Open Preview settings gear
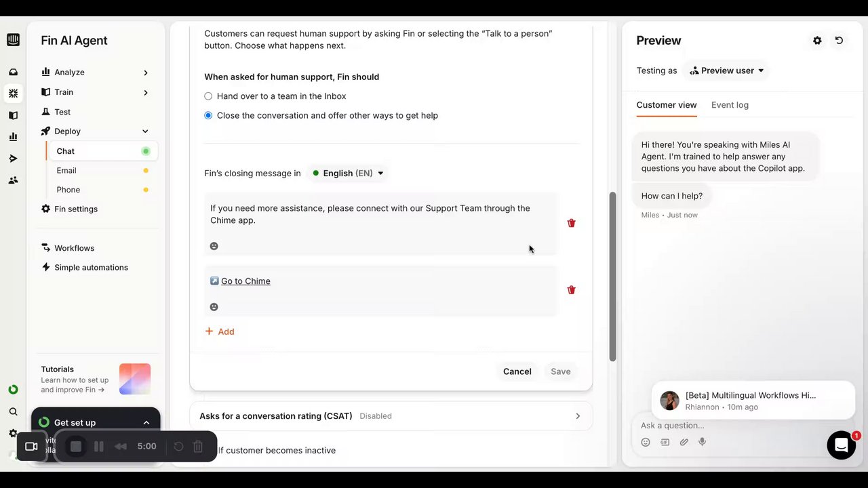The image size is (868, 488). [x=817, y=41]
